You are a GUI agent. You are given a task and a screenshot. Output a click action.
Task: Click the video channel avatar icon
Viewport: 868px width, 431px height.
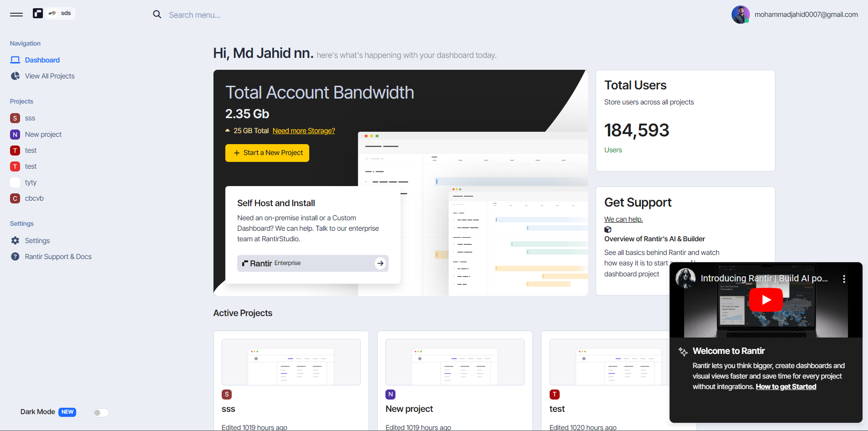[x=685, y=278]
